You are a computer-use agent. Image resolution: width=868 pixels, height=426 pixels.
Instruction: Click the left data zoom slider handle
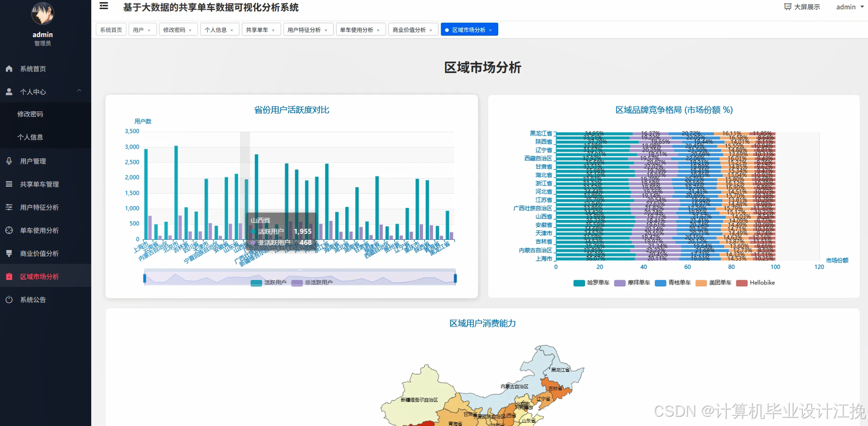point(145,279)
